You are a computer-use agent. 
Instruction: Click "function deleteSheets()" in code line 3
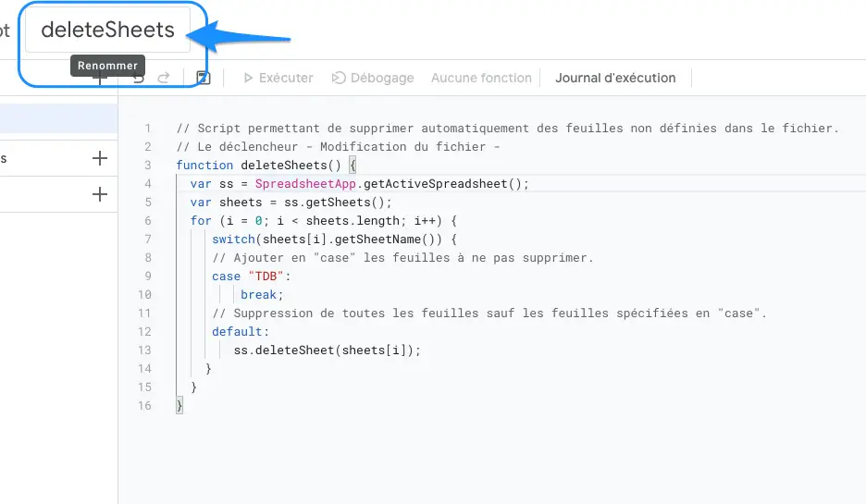coord(258,165)
